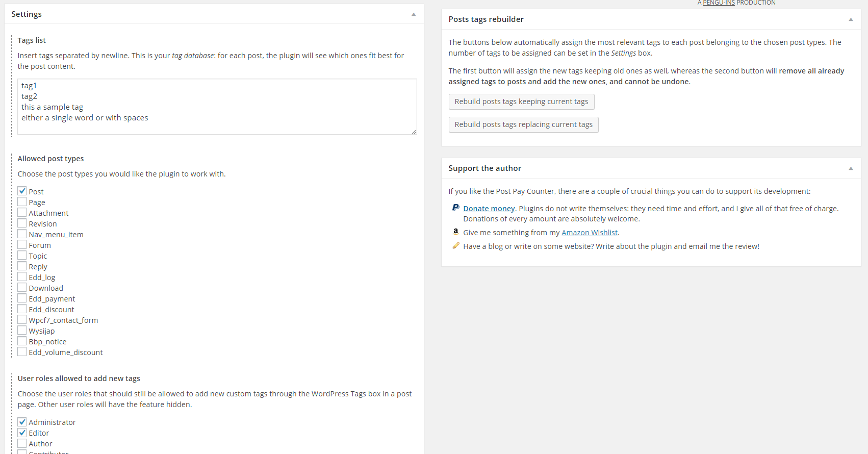Tick the Forum post type checkbox

point(22,245)
